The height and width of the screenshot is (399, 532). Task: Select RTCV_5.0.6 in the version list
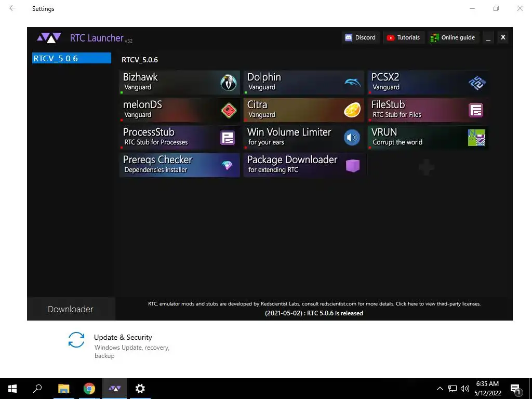(x=72, y=58)
